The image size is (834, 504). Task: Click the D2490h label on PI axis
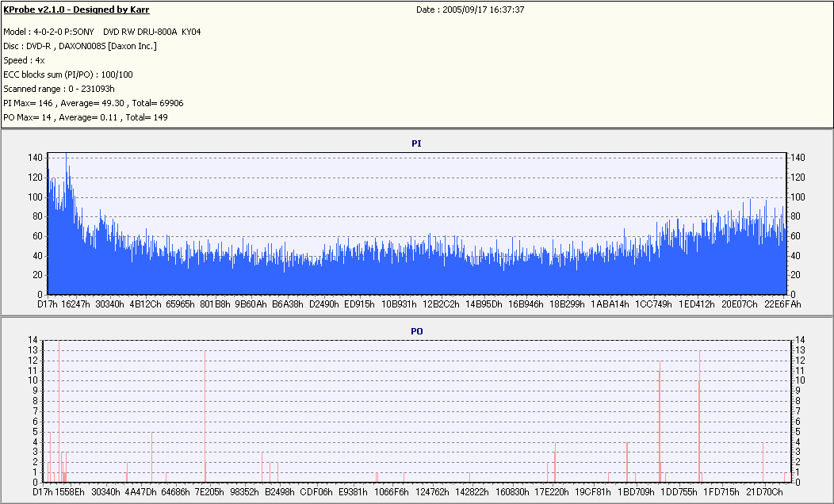point(325,304)
